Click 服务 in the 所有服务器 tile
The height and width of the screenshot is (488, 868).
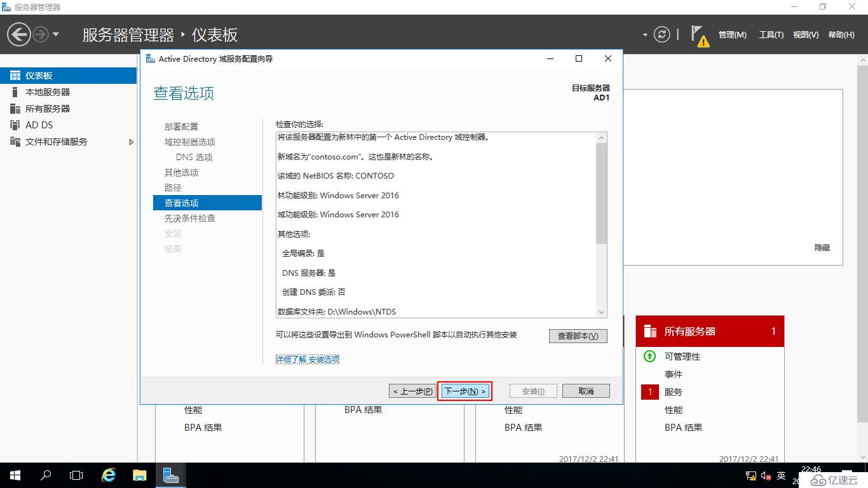[674, 392]
